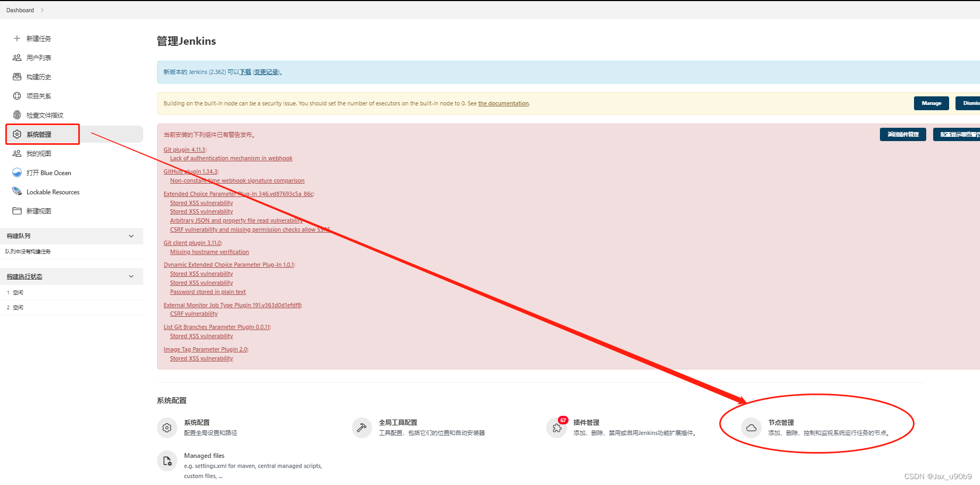Open 节点管理 node management
Viewport: 980px width, 485px height.
coord(781,422)
